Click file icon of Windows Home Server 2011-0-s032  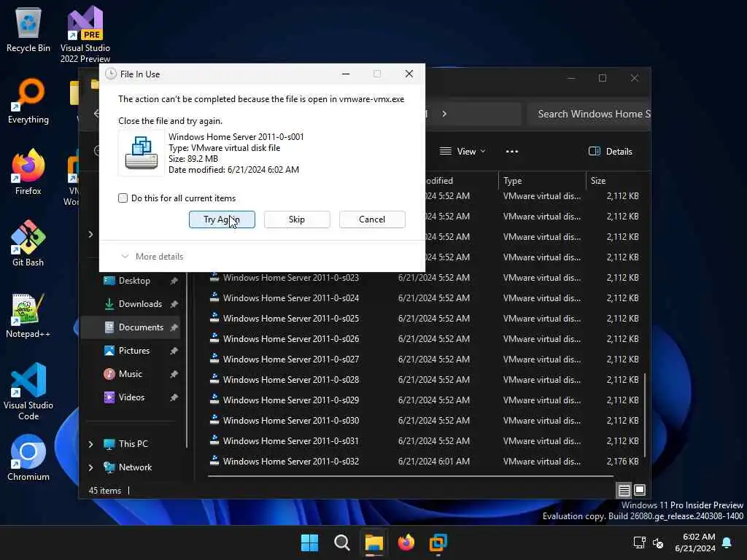pos(214,461)
